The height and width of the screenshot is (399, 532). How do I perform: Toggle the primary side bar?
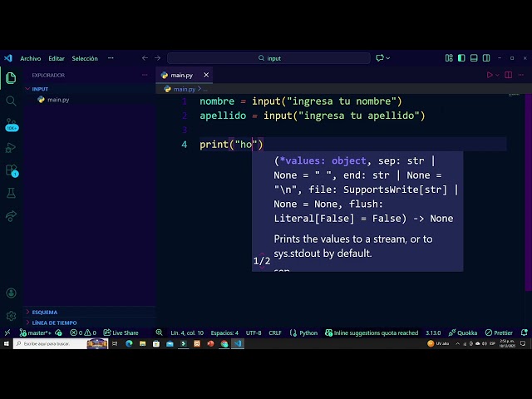coord(461,58)
